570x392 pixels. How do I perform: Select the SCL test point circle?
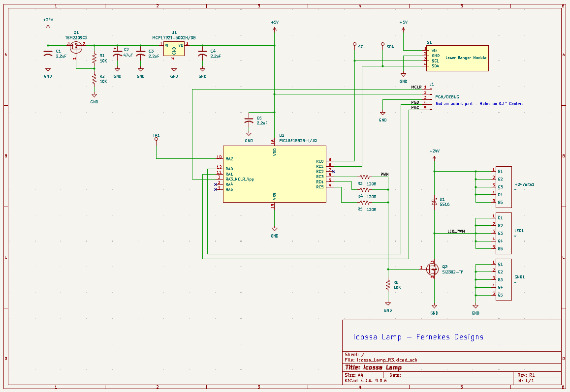pos(354,44)
